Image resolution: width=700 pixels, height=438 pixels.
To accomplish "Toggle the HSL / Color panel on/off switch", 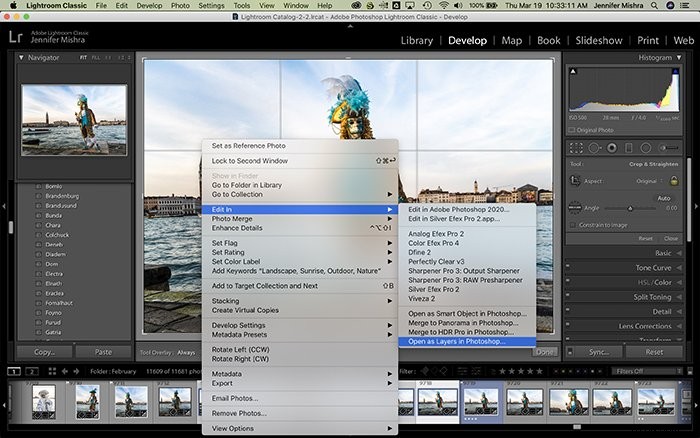I will [568, 280].
